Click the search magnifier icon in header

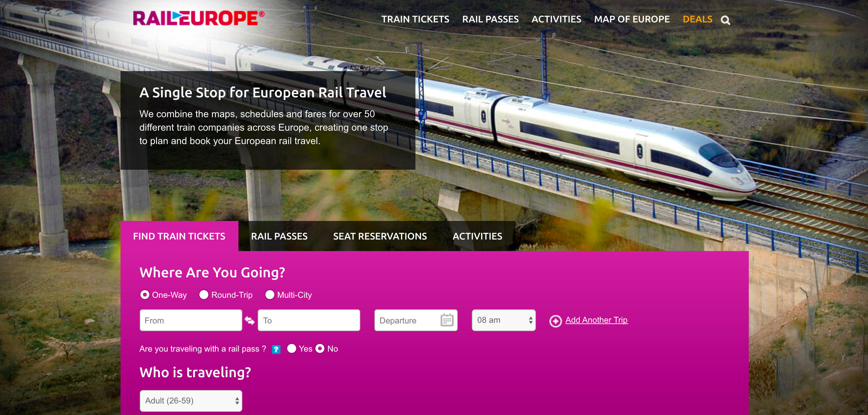pyautogui.click(x=725, y=20)
